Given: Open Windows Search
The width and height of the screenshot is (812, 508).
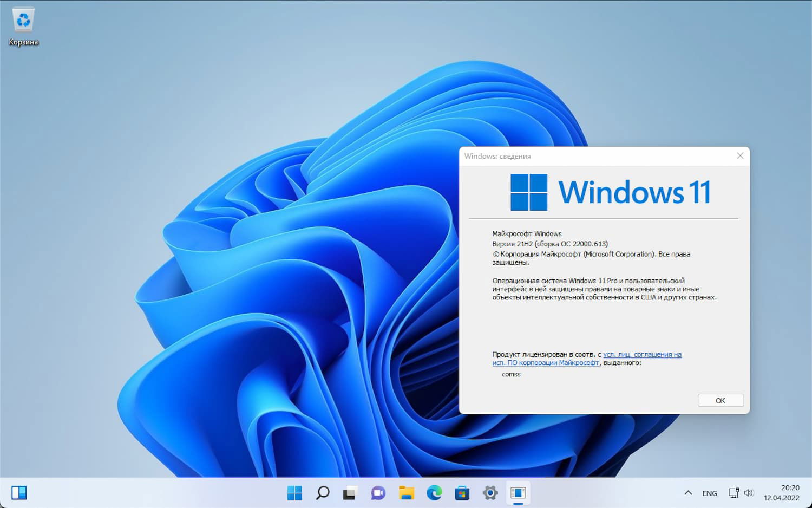Looking at the screenshot, I should 323,493.
